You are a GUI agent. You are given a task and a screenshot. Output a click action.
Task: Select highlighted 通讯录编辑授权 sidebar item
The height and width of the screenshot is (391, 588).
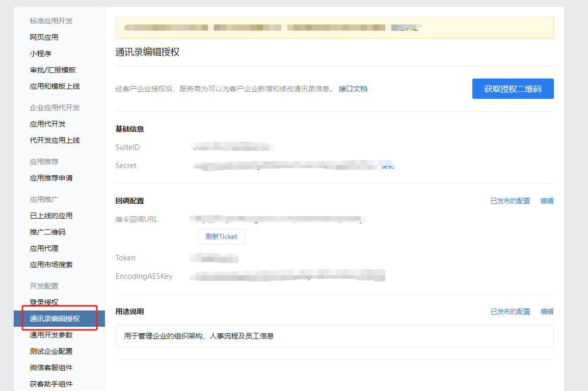pos(59,319)
